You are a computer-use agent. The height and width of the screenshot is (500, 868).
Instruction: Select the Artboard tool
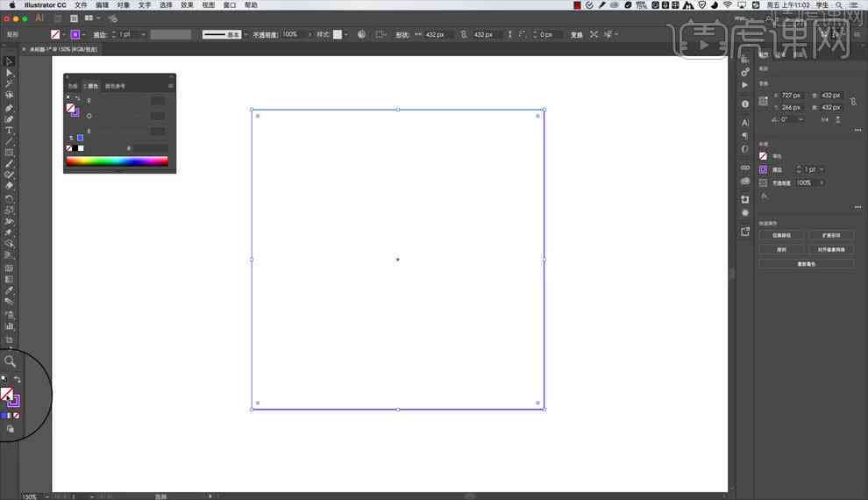9,340
